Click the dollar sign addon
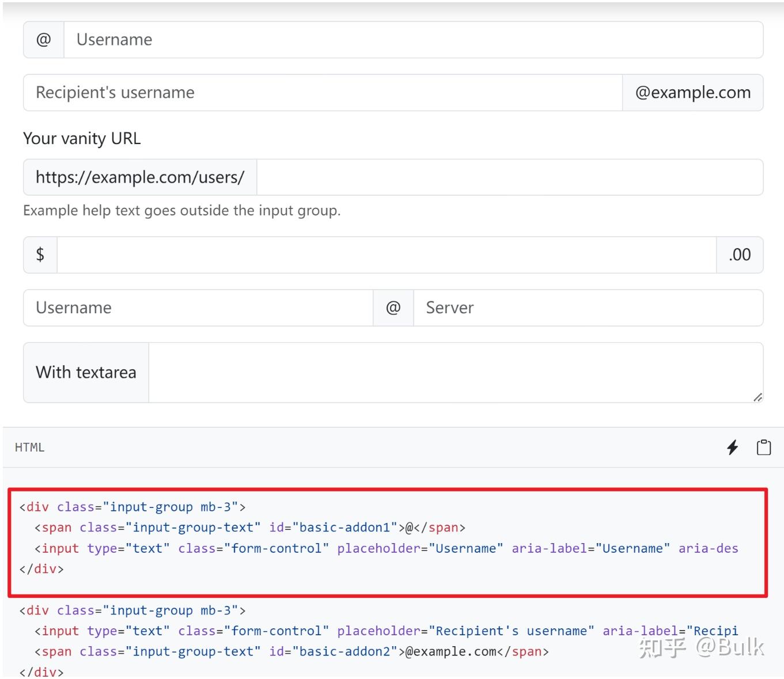The image size is (784, 679). [40, 255]
